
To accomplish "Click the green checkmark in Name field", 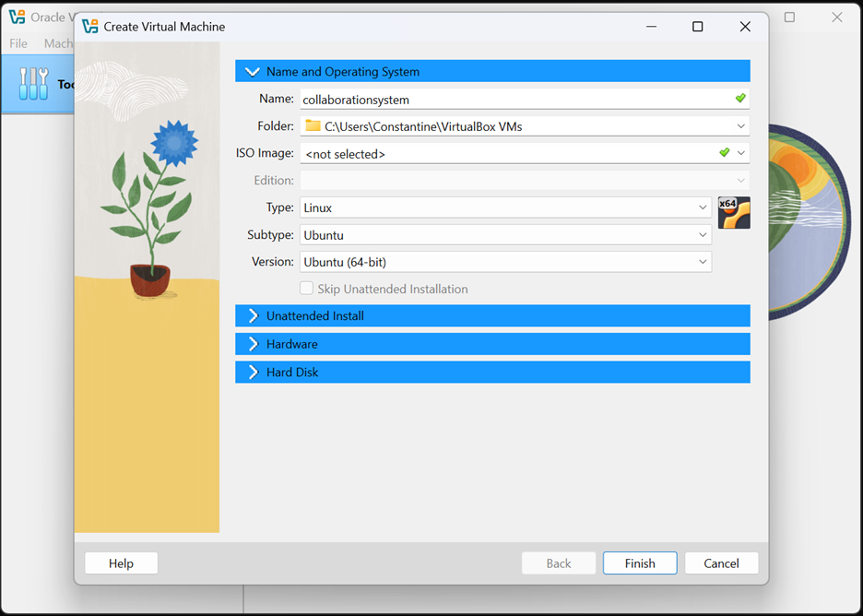I will pyautogui.click(x=740, y=98).
